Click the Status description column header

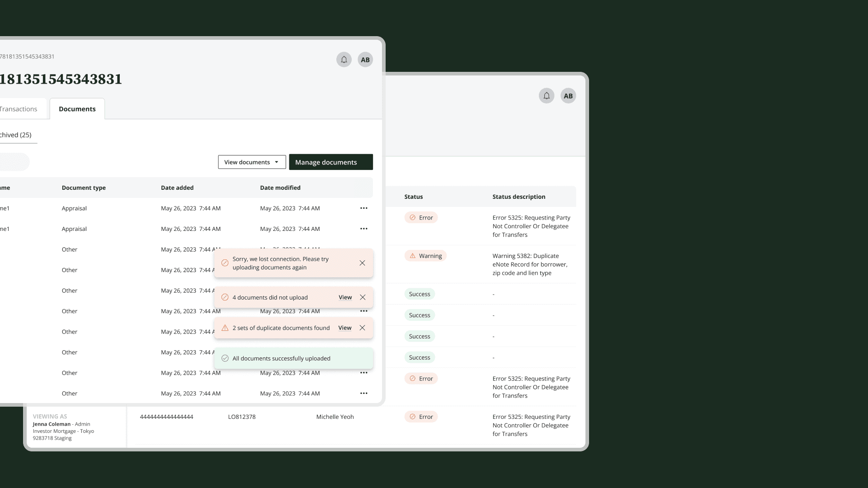[519, 197]
